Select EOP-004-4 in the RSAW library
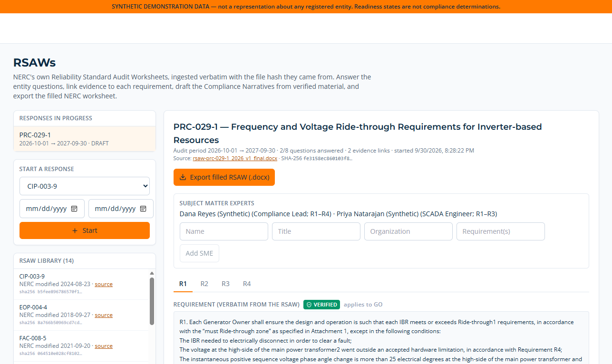Viewport: 612px width, 364px height. (x=81, y=315)
